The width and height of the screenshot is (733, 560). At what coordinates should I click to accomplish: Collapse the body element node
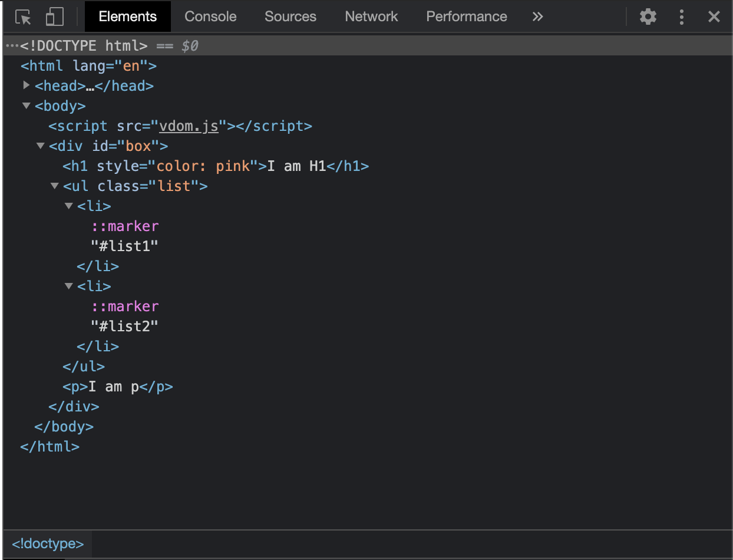click(x=26, y=106)
